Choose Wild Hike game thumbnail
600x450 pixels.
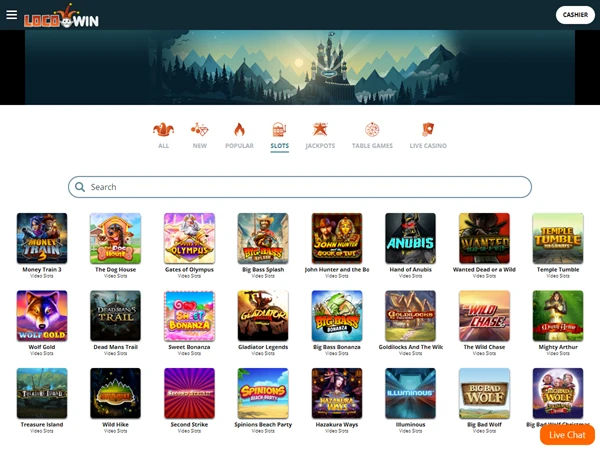115,393
